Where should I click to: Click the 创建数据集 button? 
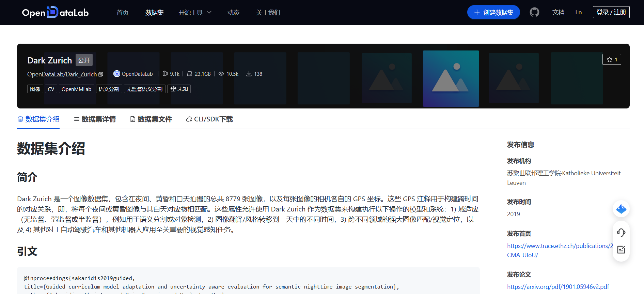point(493,12)
